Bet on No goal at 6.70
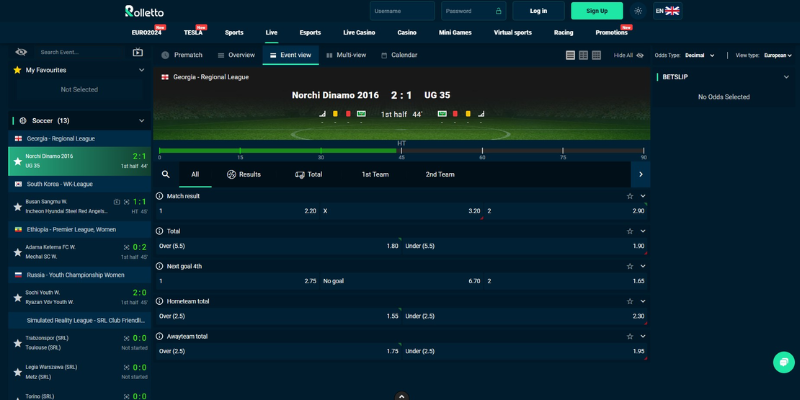Viewport: 800px width, 400px height. pos(402,281)
